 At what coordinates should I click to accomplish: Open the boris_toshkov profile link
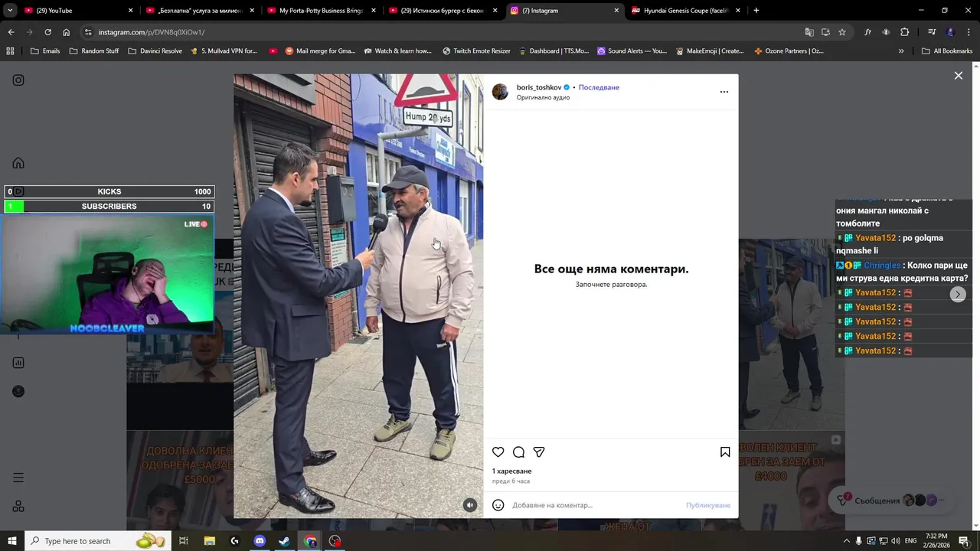tap(539, 87)
